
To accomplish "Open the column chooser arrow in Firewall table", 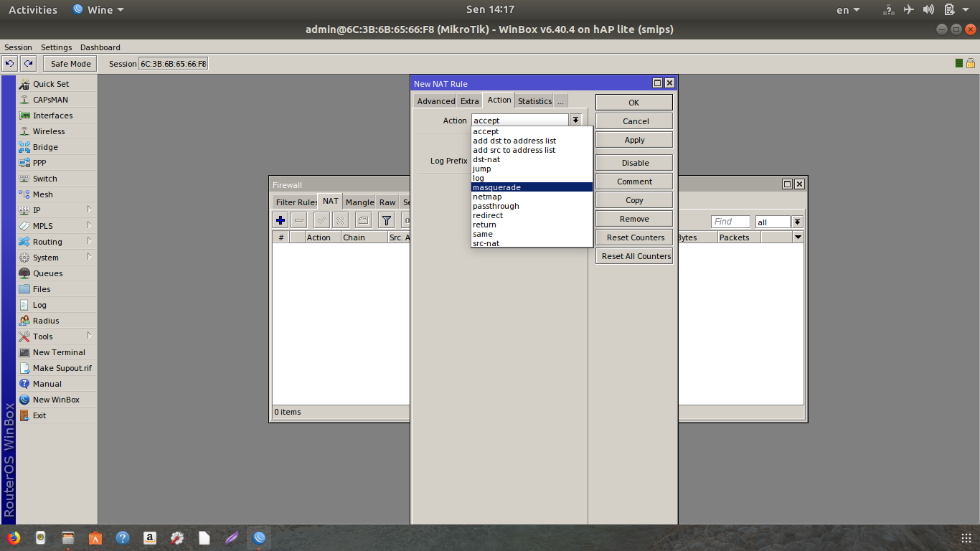I will 798,237.
